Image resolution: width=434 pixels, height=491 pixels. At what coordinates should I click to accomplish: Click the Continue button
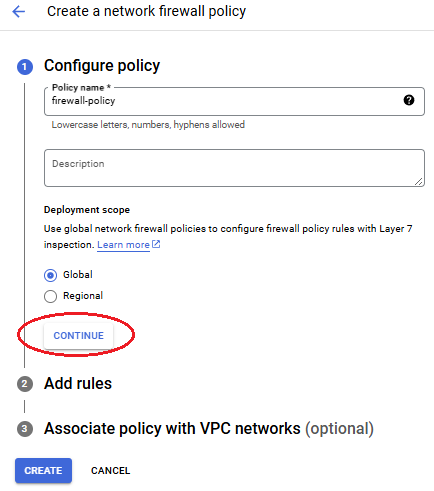[x=79, y=336]
